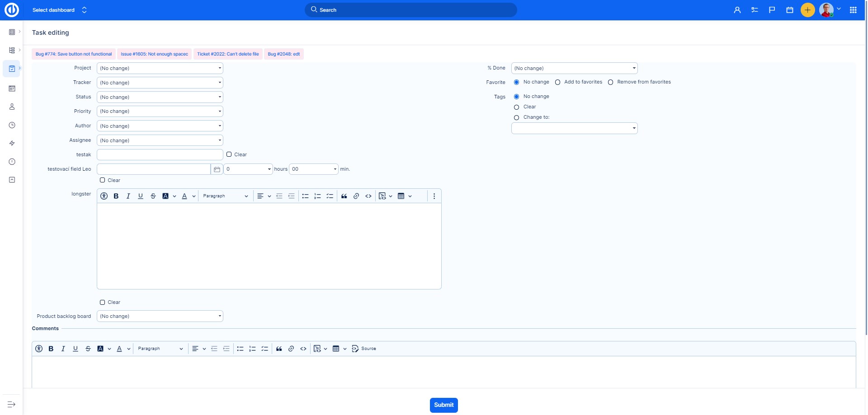Click the Submit button
Screen dimensions: 868x415
coord(443,405)
